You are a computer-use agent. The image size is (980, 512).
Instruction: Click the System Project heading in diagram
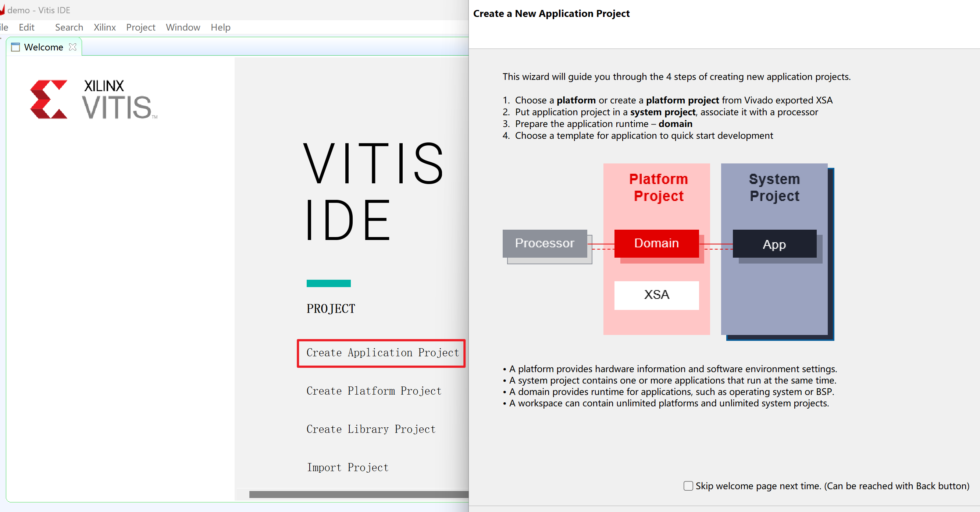point(774,188)
